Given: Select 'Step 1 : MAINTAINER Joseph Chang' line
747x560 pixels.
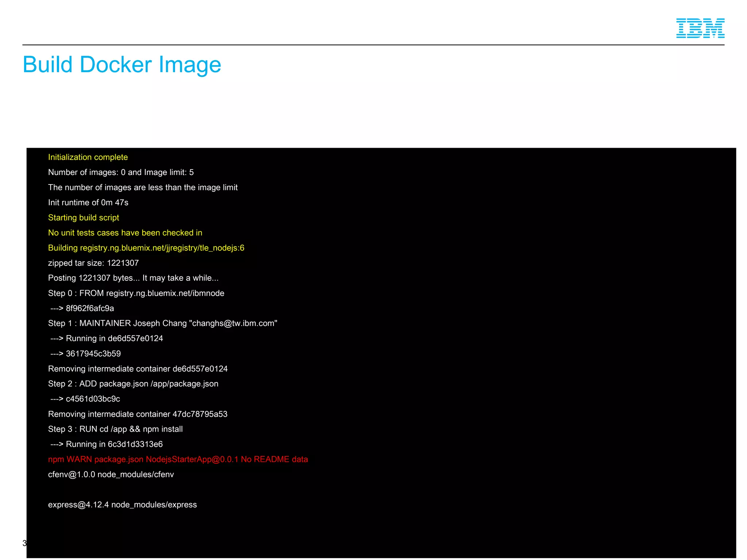Looking at the screenshot, I should (163, 323).
